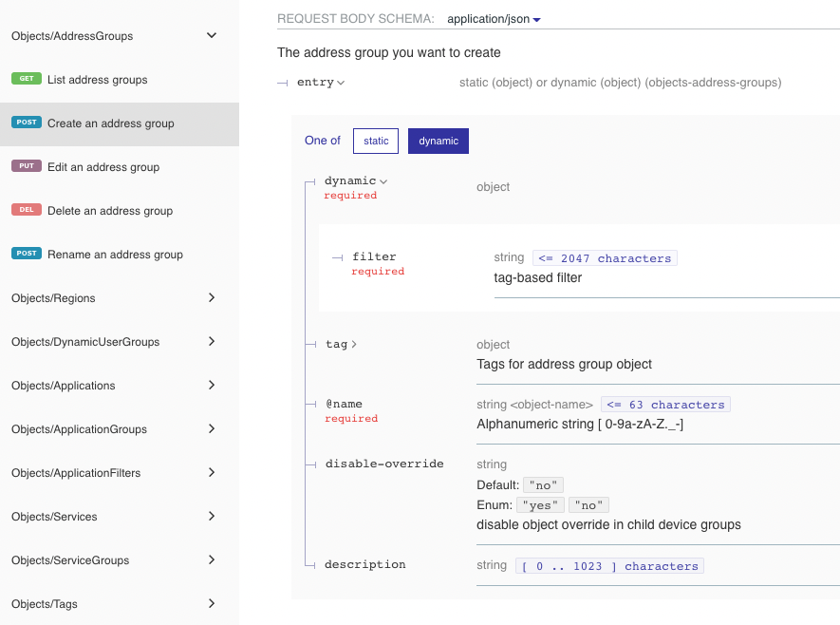
Task: Select the dynamic schema option
Action: coord(438,141)
